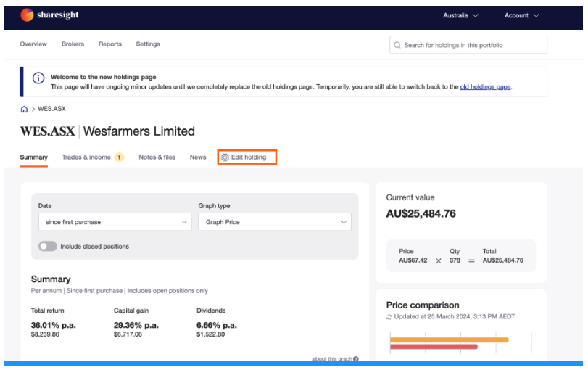Viewport: 588px width, 370px height.
Task: Select the Summary tab
Action: tap(34, 157)
